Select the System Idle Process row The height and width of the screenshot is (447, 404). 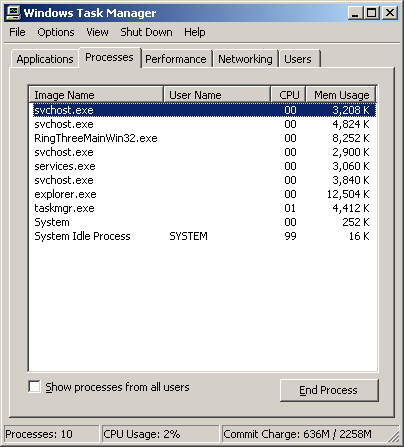coord(202,236)
